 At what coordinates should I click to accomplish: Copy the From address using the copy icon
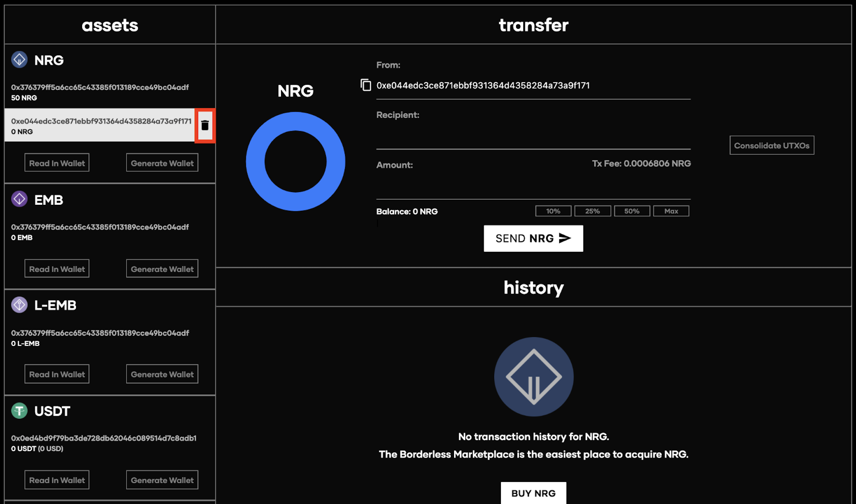[366, 85]
